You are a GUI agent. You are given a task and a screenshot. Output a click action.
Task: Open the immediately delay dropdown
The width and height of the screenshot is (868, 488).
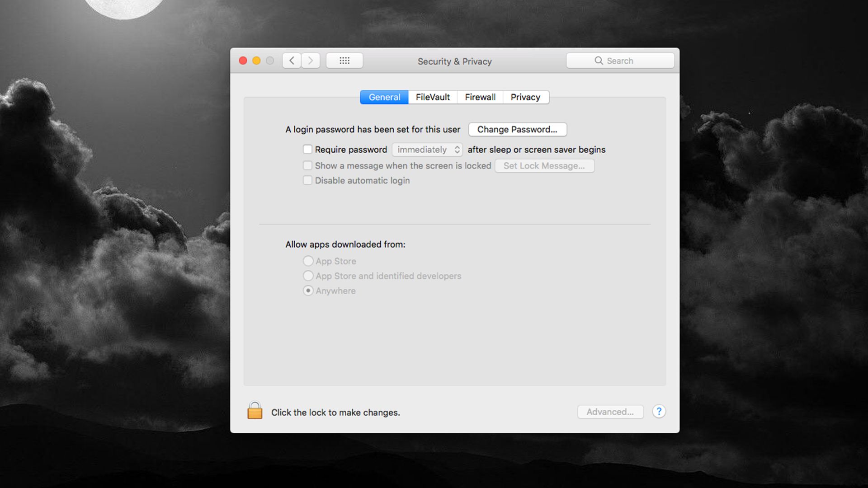[x=427, y=150]
